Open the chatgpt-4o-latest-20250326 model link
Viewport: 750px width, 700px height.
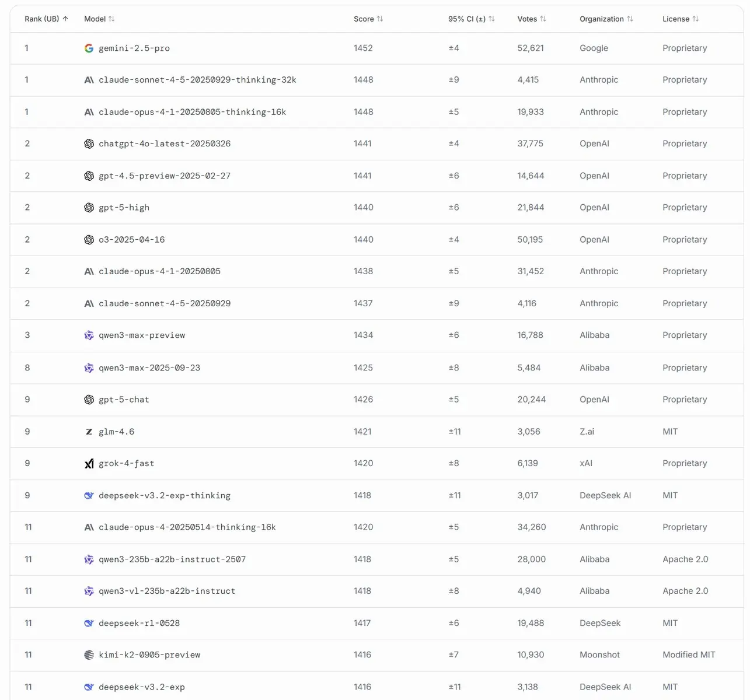tap(165, 143)
